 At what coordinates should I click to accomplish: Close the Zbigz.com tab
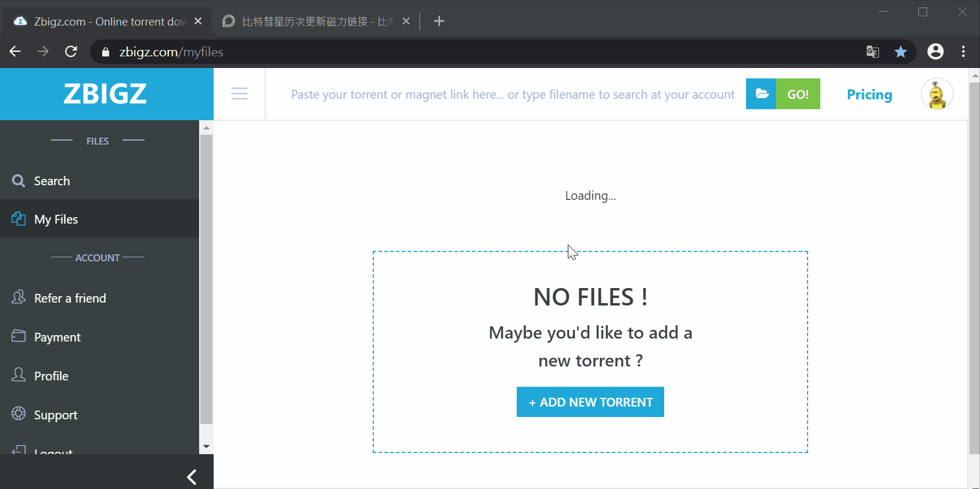[x=198, y=21]
